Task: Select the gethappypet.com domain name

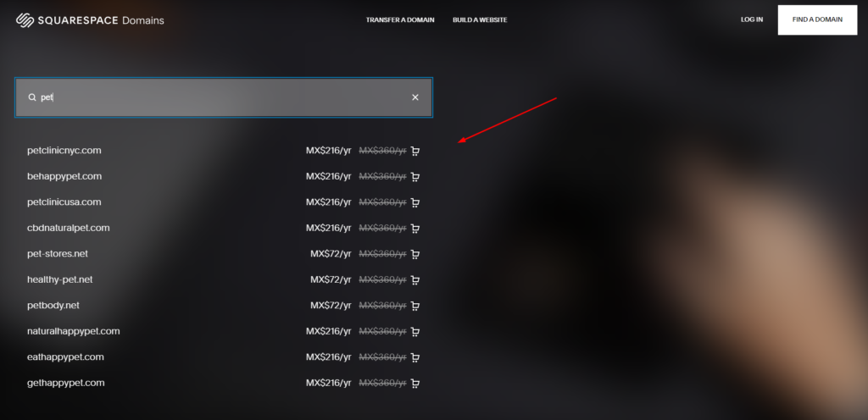Action: 66,383
